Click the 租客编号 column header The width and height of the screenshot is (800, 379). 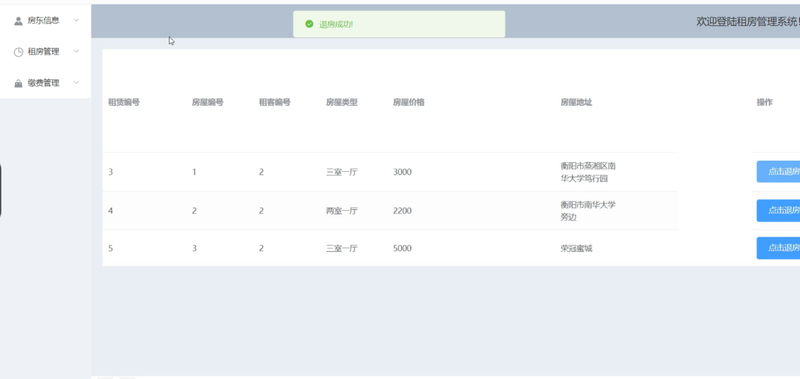point(274,102)
